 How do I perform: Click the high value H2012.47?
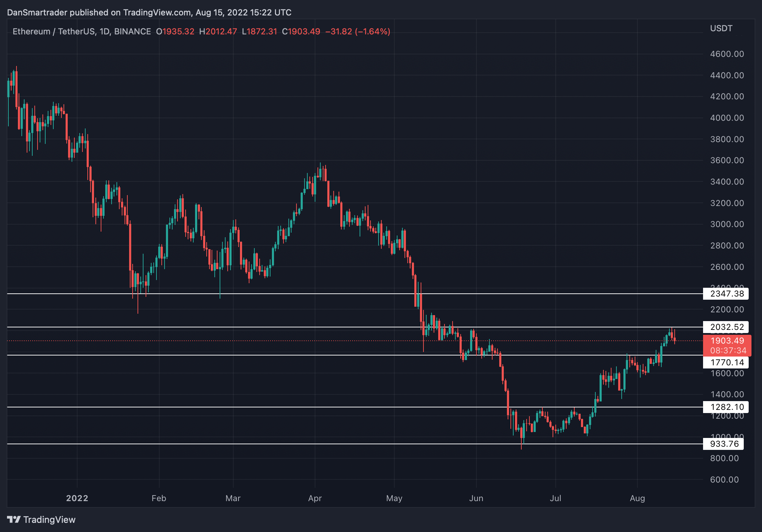(218, 32)
